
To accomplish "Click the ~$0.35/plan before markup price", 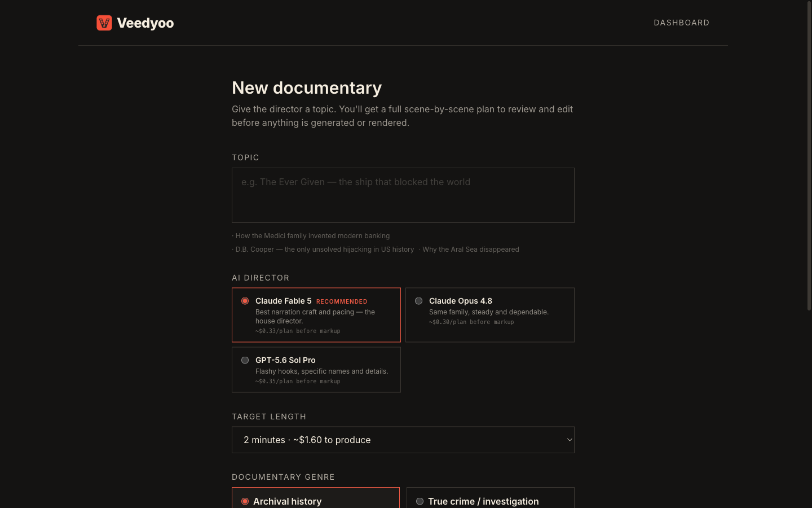I will click(x=298, y=382).
